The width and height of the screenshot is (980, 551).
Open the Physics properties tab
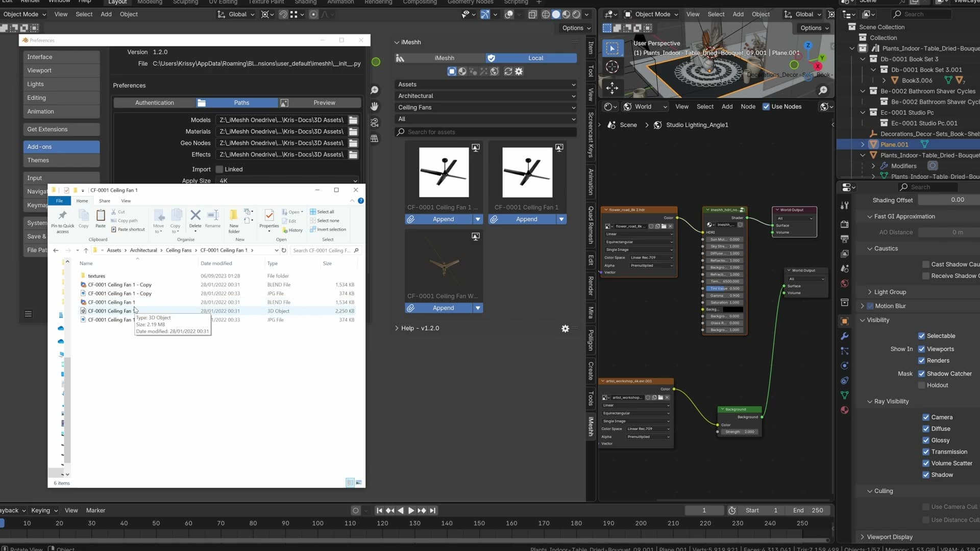(x=845, y=366)
